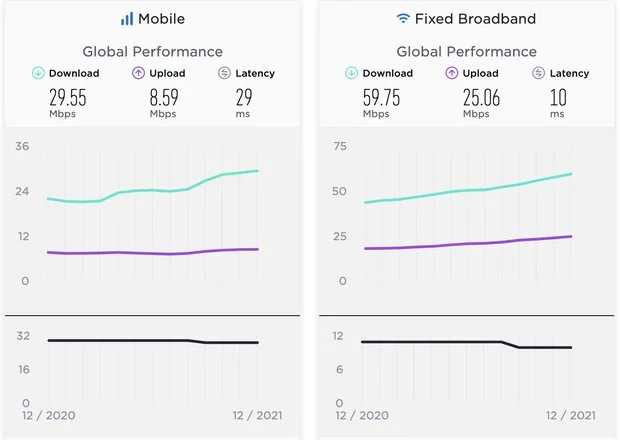This screenshot has width=620, height=440.
Task: Click the Fixed Broadband Global Performance title
Action: tap(467, 51)
